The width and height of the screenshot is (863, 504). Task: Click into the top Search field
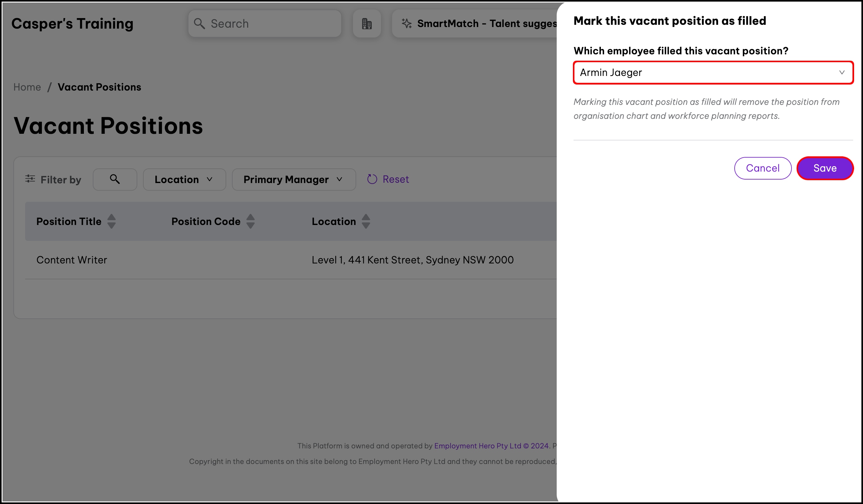tap(270, 24)
